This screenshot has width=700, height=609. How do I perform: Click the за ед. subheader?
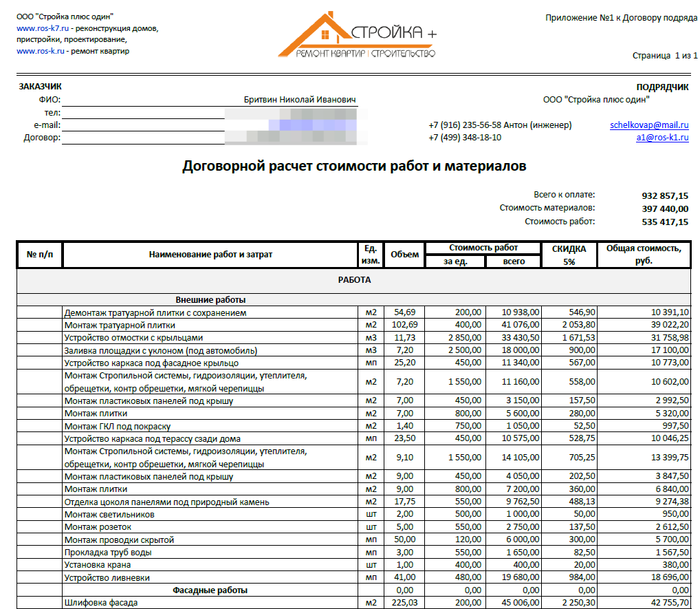[455, 261]
